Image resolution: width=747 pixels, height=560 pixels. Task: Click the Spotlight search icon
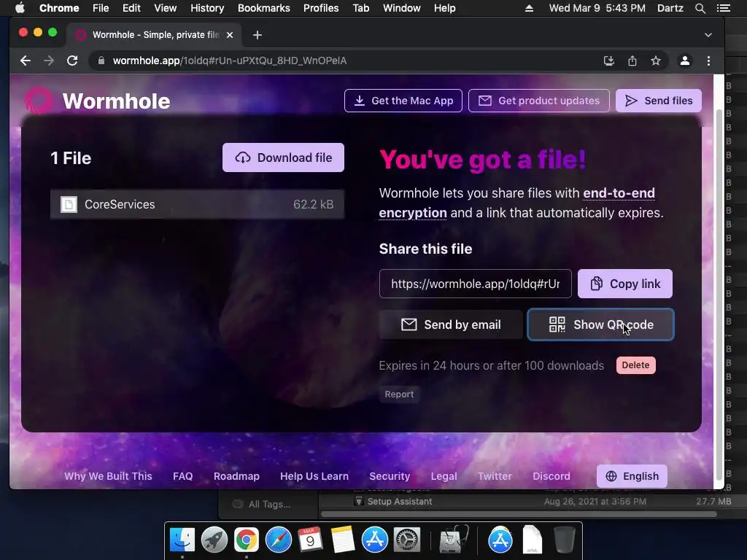(700, 8)
